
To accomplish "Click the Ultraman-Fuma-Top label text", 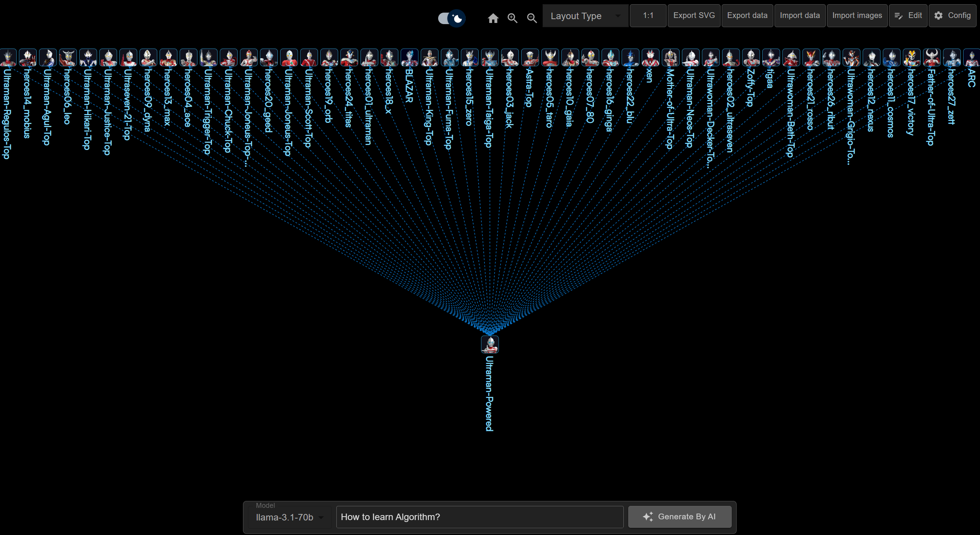I will pyautogui.click(x=449, y=109).
